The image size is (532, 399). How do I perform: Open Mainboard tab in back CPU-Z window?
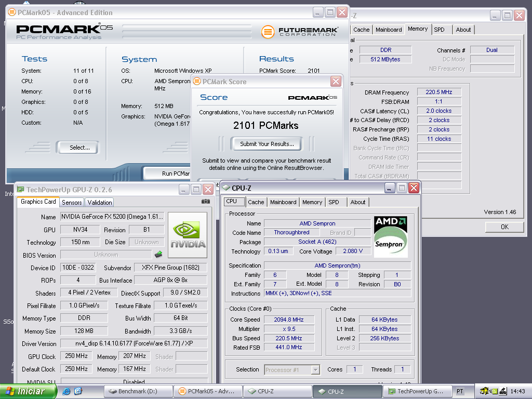click(389, 30)
